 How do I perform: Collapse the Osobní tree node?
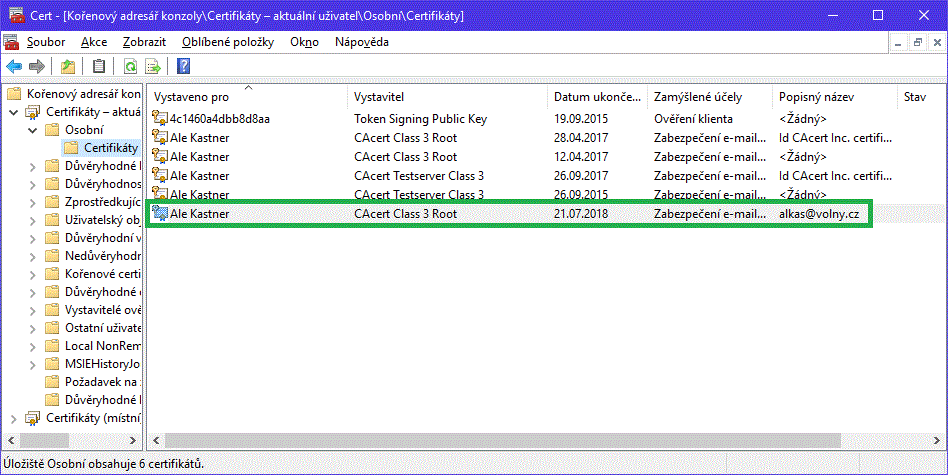[33, 130]
